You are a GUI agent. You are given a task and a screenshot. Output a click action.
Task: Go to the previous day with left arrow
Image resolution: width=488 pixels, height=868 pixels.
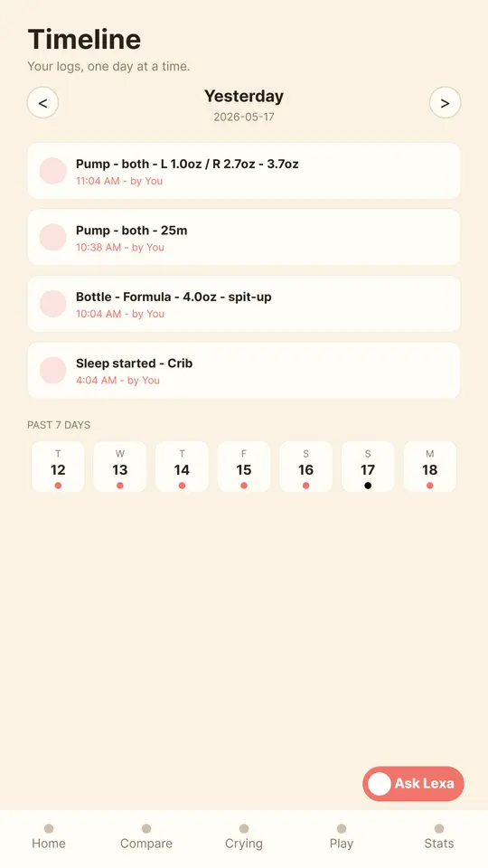pyautogui.click(x=42, y=102)
